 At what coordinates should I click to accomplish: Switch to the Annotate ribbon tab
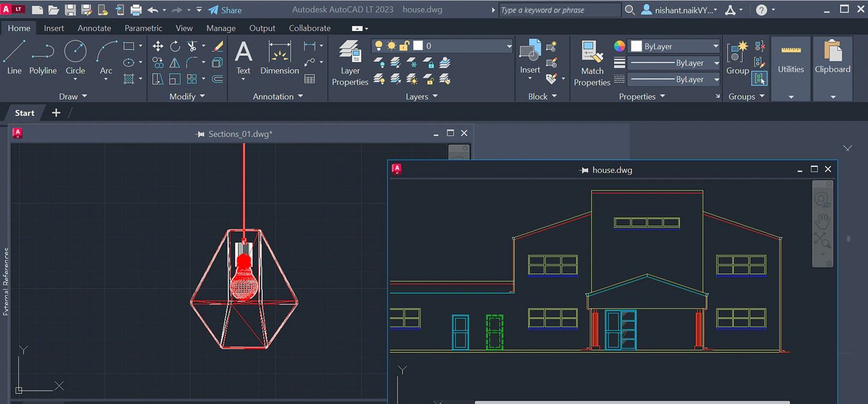click(94, 28)
